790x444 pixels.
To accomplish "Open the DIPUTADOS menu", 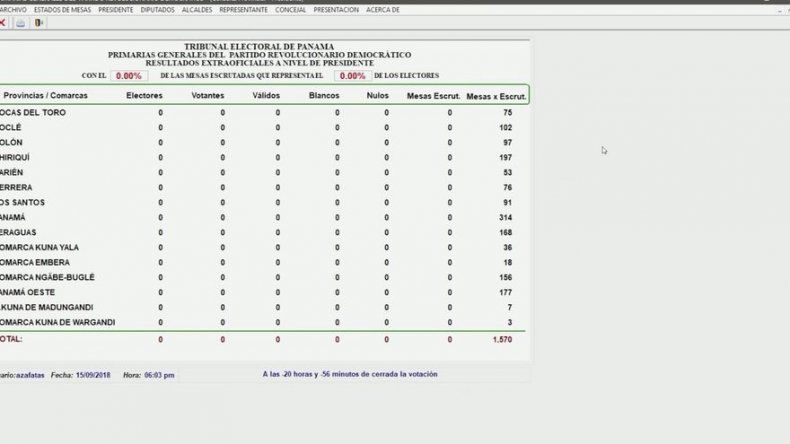I will point(158,10).
